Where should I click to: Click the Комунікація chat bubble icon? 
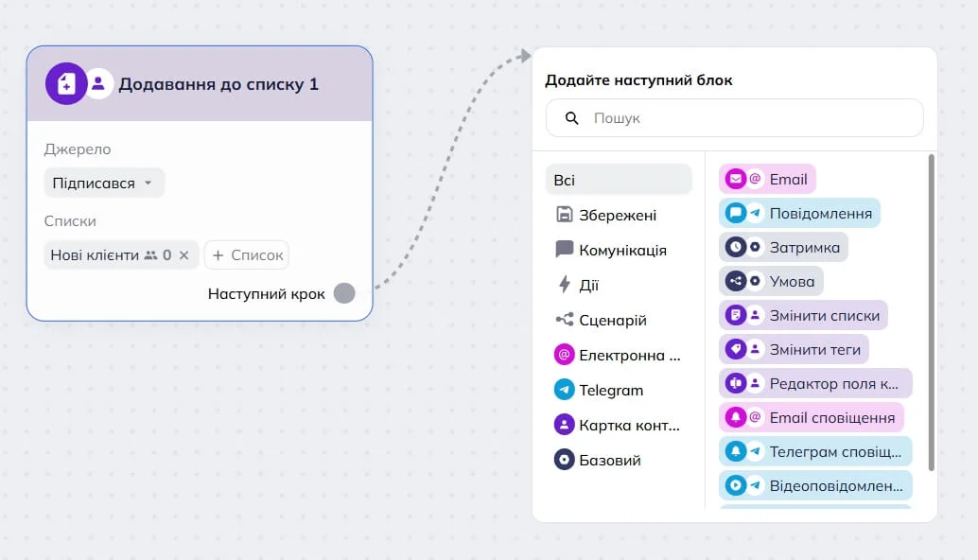pyautogui.click(x=564, y=250)
